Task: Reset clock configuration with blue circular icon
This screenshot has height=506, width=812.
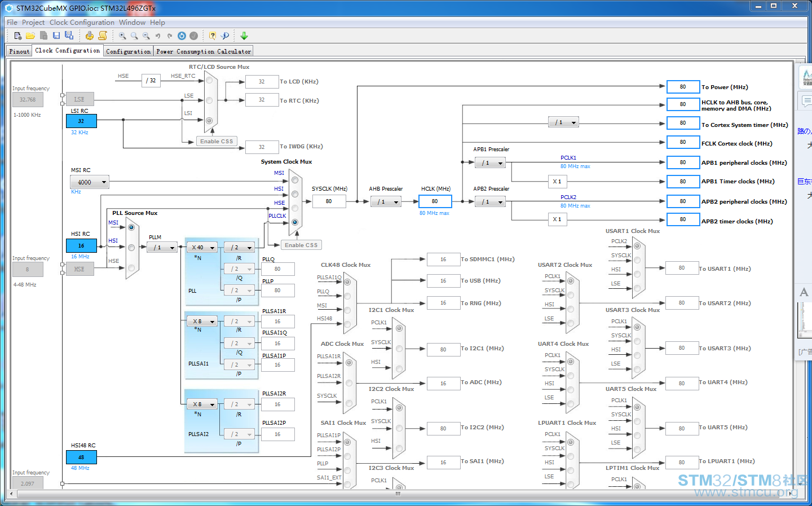Action: [182, 36]
